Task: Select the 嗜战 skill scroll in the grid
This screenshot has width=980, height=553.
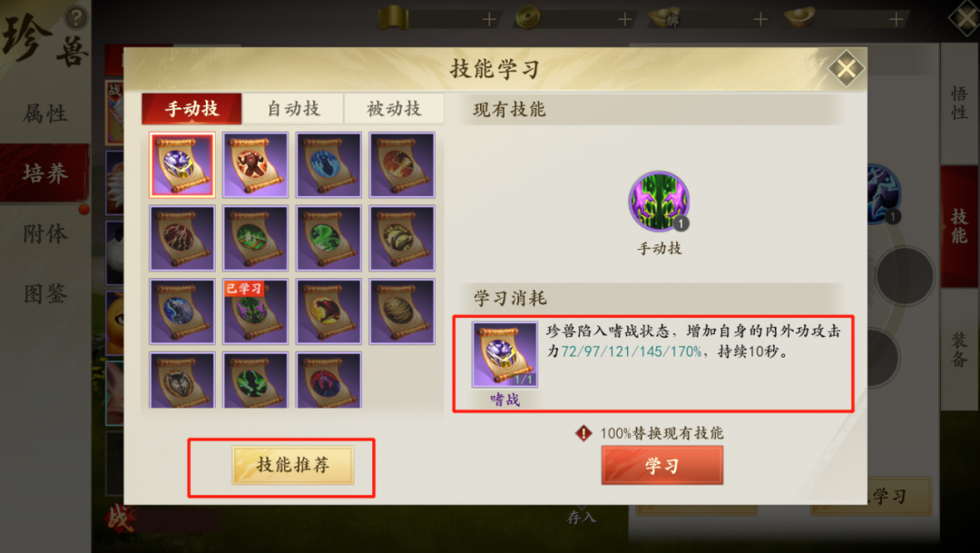Action: click(x=181, y=164)
